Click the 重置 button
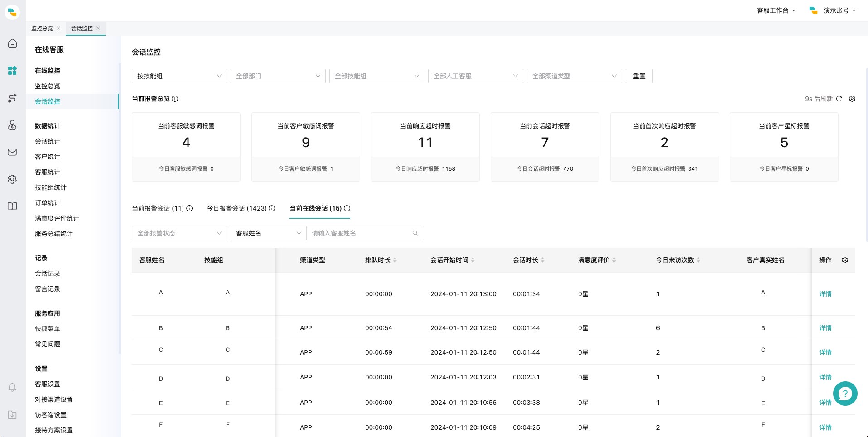The height and width of the screenshot is (437, 868). 639,76
